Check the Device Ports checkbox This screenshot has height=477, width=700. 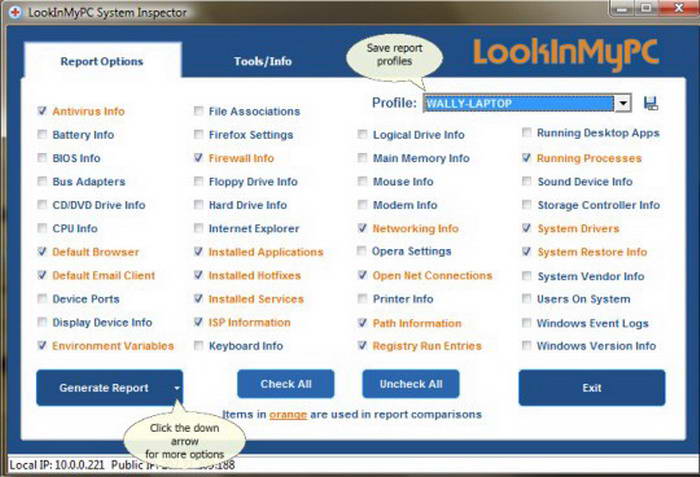(42, 298)
